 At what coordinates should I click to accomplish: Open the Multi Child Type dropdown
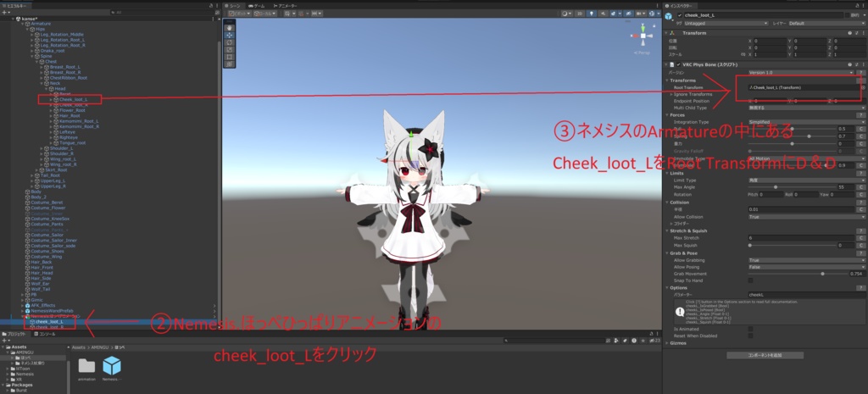[x=807, y=108]
